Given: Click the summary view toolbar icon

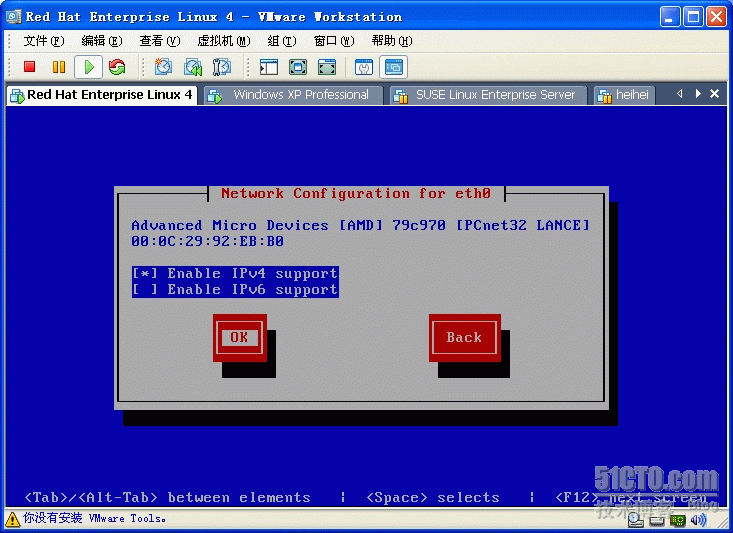Looking at the screenshot, I should 364,67.
